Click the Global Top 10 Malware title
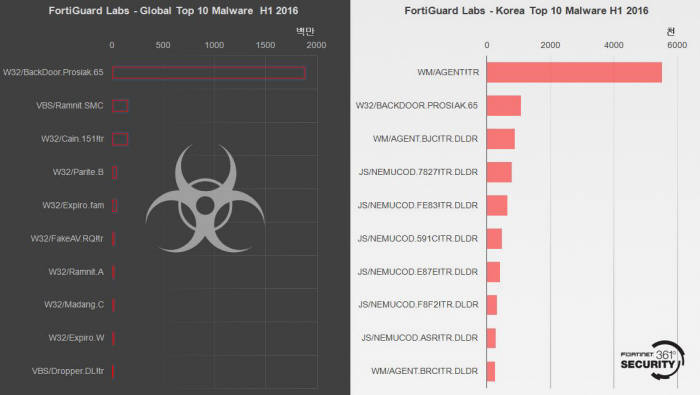 tap(173, 11)
